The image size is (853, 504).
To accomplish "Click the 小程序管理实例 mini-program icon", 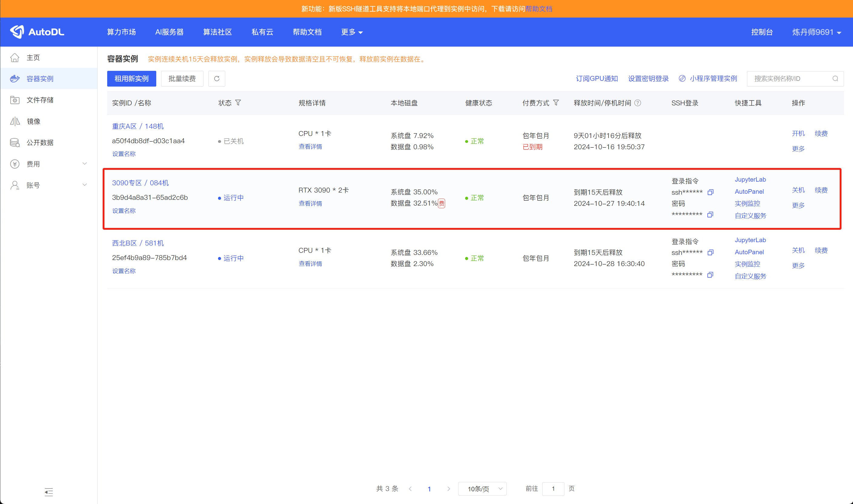I will 682,78.
